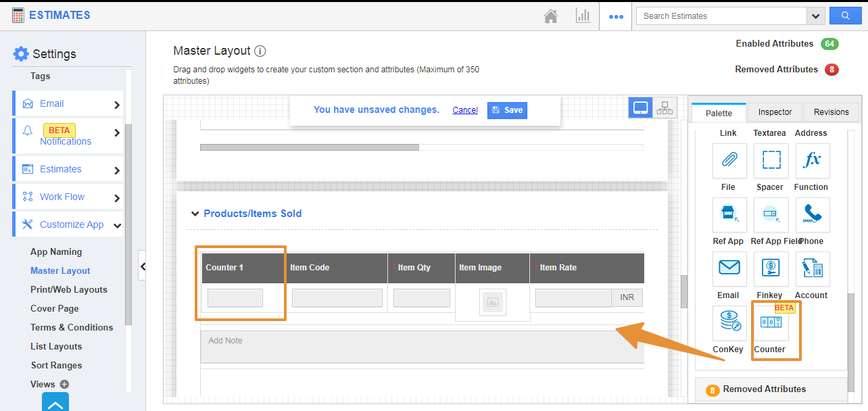Open the Inspector tab

(775, 112)
